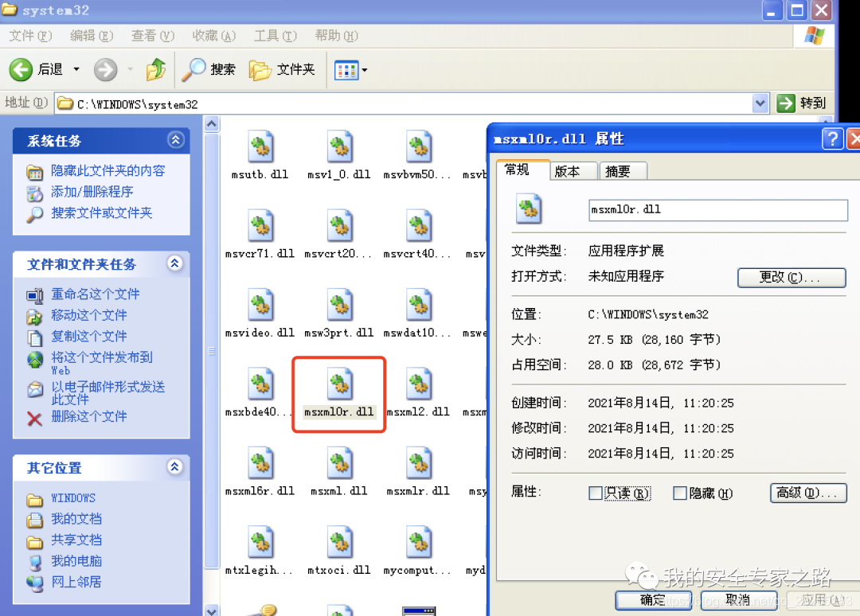Select msxml0r.dll file icon
The height and width of the screenshot is (616, 860).
point(339,384)
